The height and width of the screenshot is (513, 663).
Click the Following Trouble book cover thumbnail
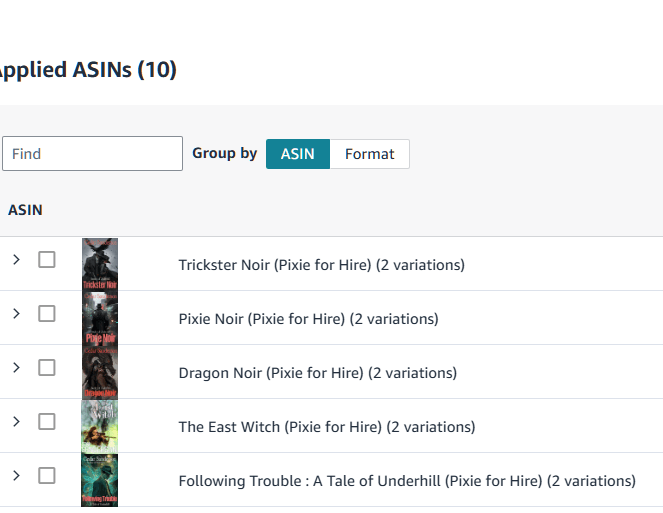coord(100,480)
